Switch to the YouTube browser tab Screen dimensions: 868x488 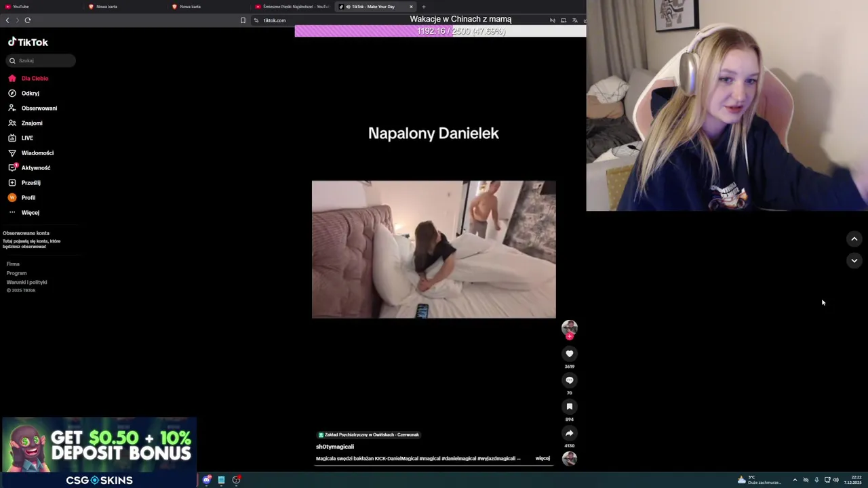tap(41, 7)
